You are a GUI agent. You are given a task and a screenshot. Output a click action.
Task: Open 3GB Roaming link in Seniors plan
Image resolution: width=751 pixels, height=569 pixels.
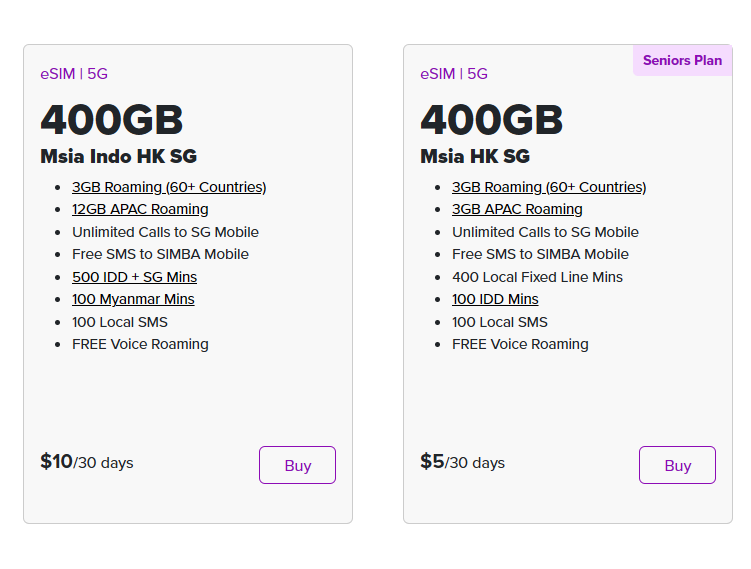pos(549,187)
